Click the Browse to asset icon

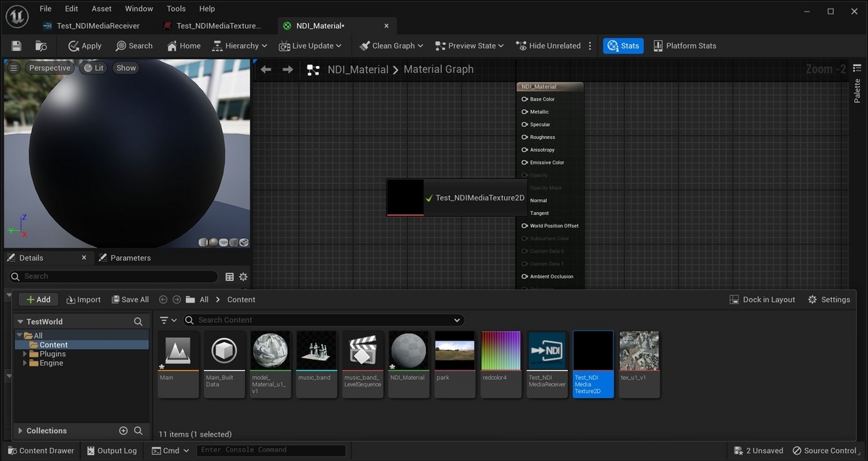tap(41, 46)
